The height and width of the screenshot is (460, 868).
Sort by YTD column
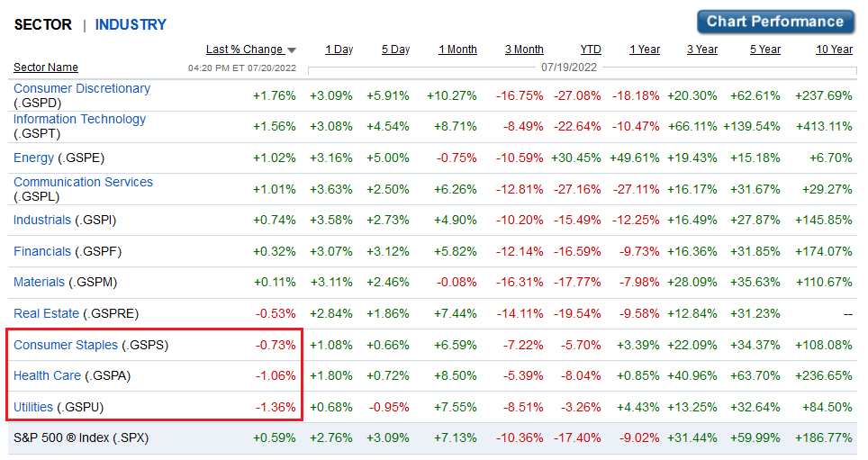click(x=591, y=50)
